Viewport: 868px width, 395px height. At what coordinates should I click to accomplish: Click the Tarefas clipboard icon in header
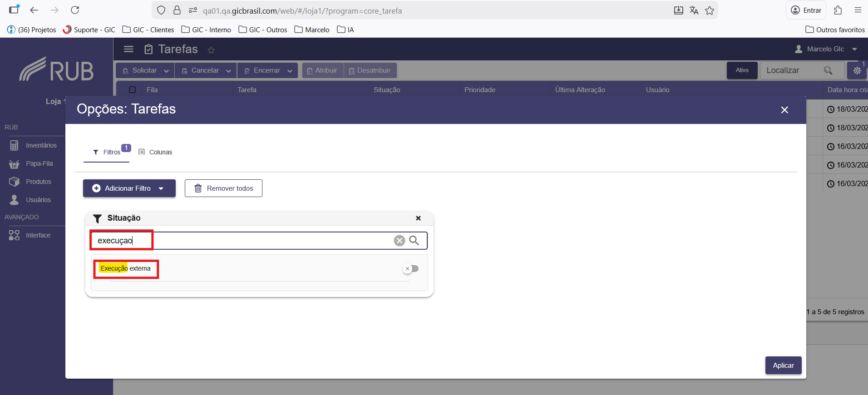(x=148, y=49)
